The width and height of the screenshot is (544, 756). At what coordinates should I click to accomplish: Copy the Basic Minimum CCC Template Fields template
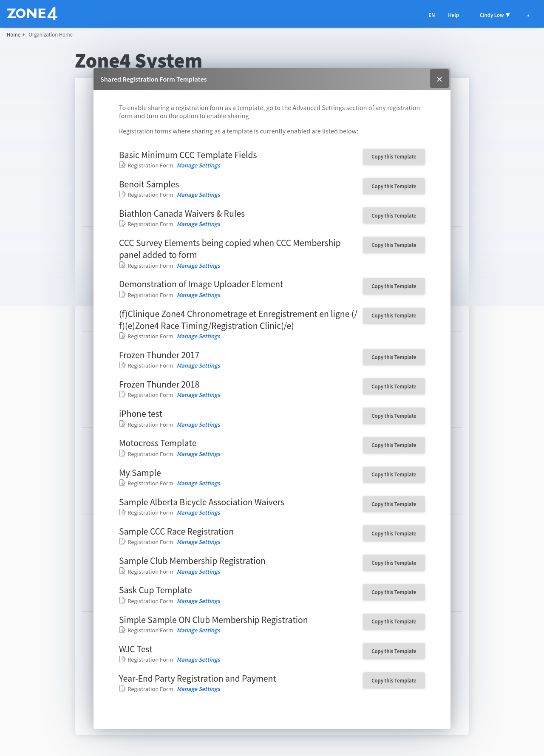pyautogui.click(x=394, y=157)
